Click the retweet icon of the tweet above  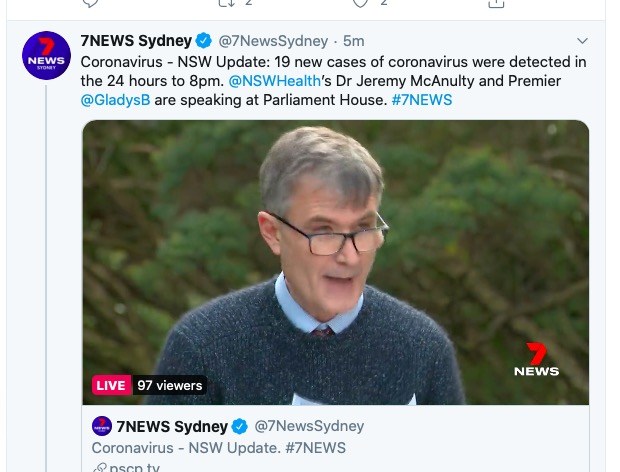[x=227, y=3]
